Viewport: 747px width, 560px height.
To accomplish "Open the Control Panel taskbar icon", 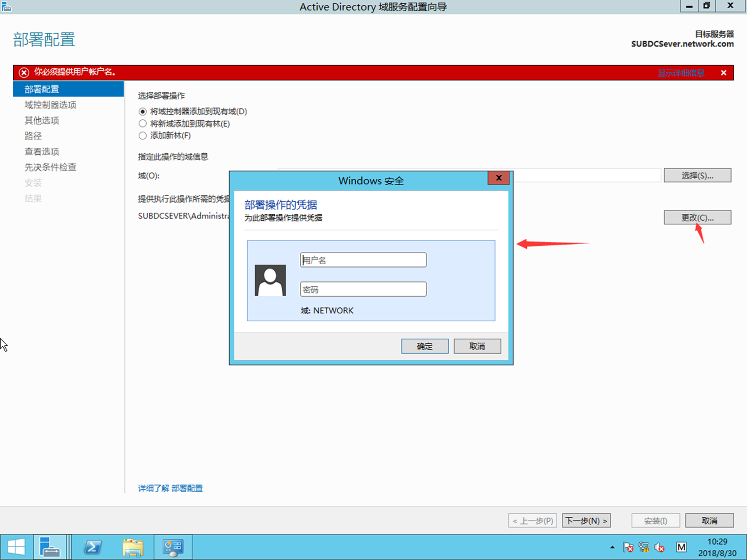I will [173, 547].
